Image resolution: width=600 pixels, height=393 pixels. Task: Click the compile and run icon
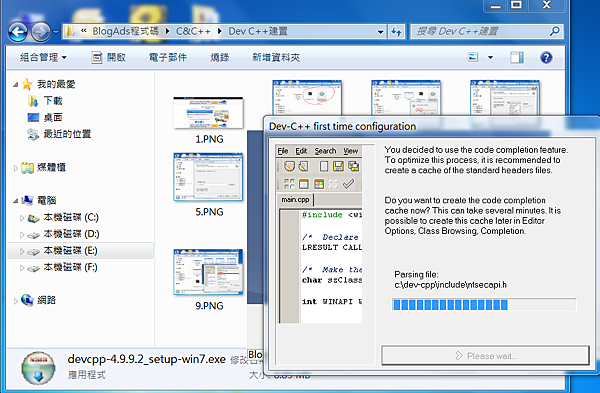point(319,184)
